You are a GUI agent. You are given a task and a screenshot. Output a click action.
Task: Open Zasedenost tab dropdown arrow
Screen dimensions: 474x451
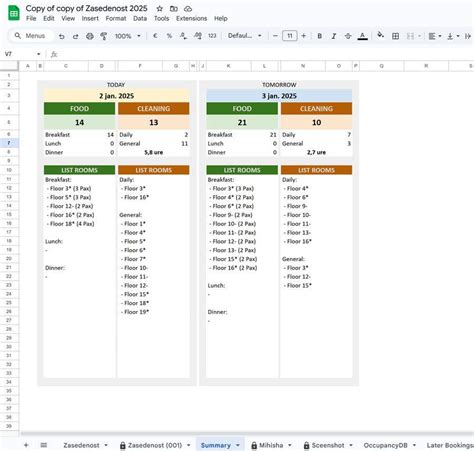(x=106, y=445)
